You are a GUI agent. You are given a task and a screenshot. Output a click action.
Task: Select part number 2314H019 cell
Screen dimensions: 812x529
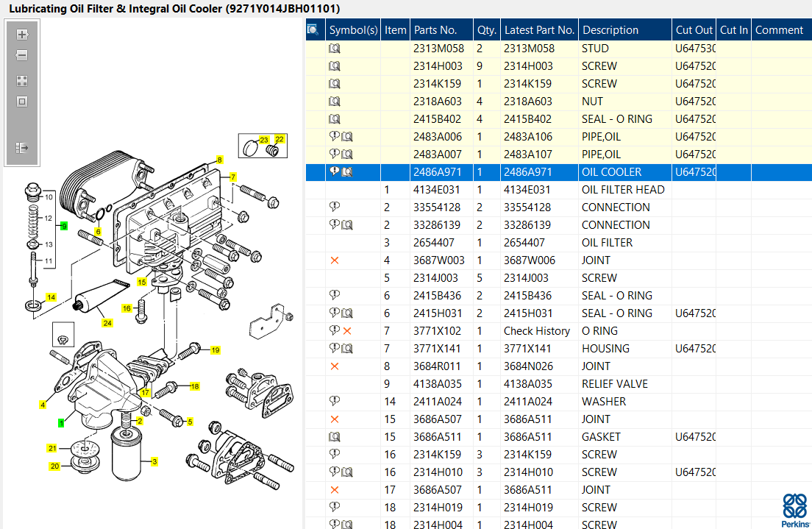442,507
